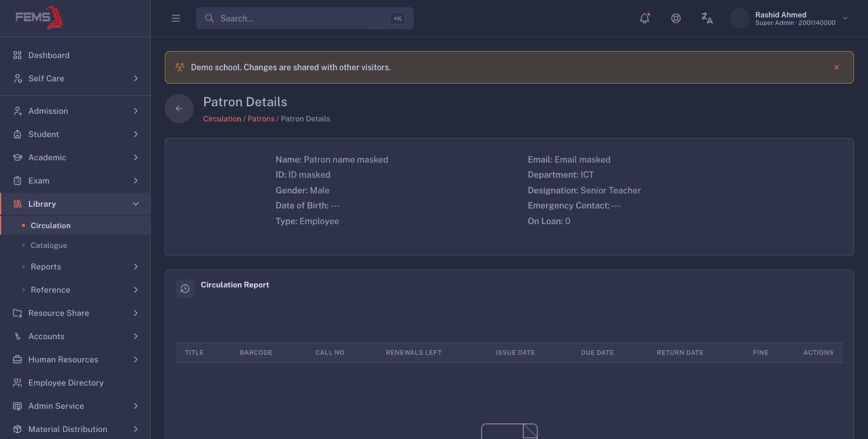Image resolution: width=868 pixels, height=439 pixels.
Task: Open Employee Directory in sidebar
Action: (75, 383)
